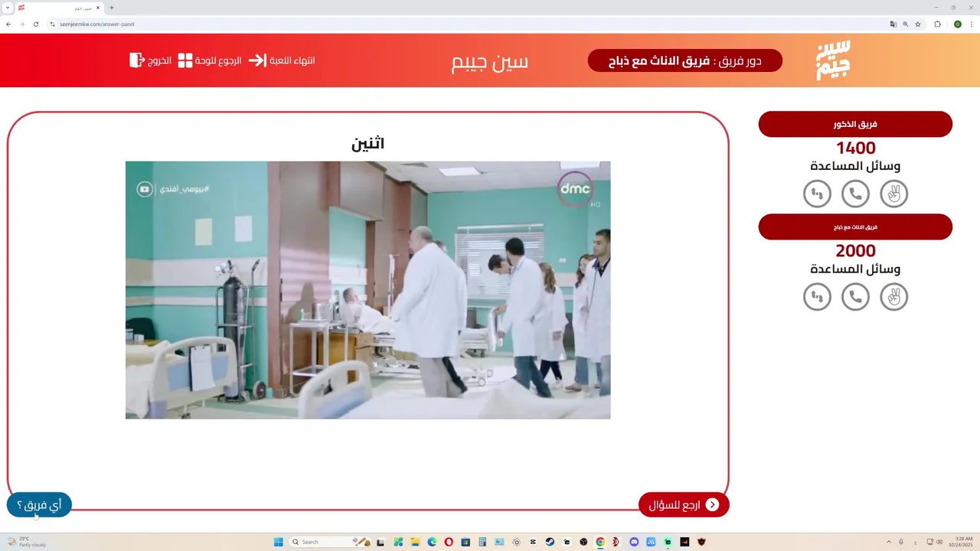Click the دور فريق turn banner
The height and width of the screenshot is (551, 980).
click(685, 60)
